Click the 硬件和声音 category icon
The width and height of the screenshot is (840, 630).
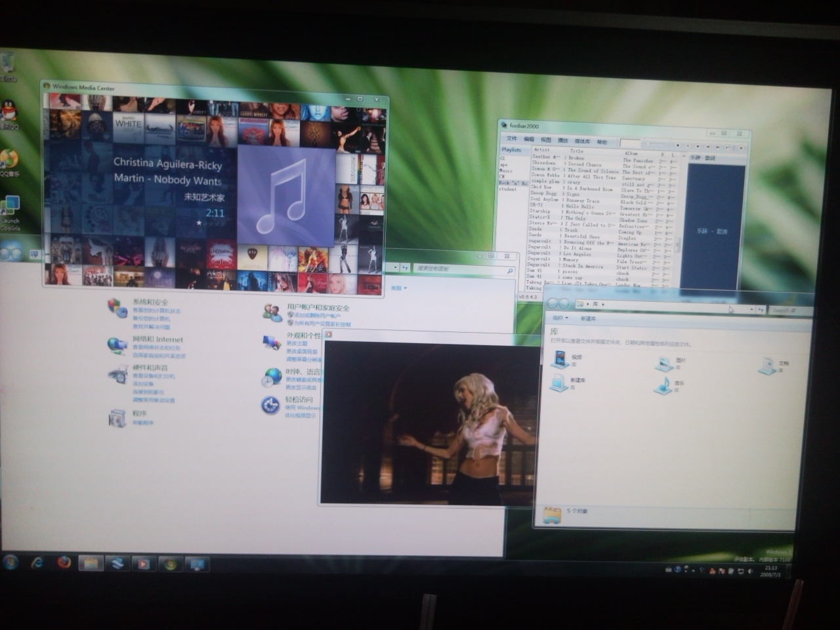(x=117, y=374)
